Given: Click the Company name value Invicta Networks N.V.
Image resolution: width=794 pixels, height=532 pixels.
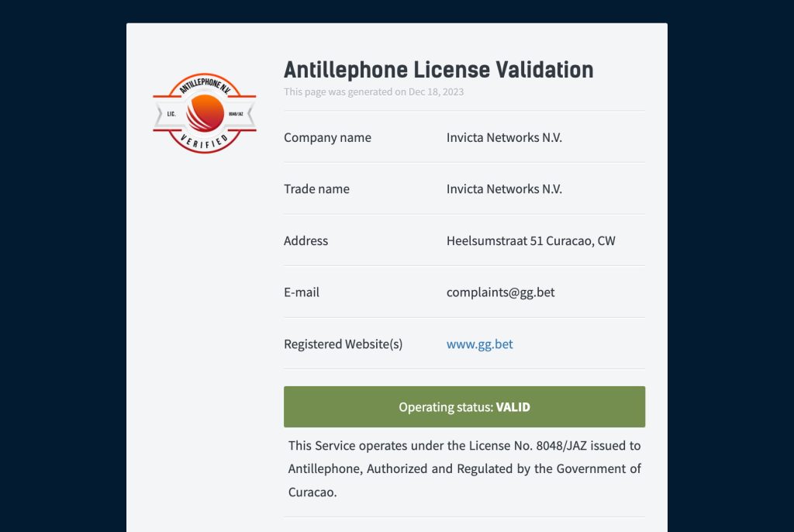Looking at the screenshot, I should (x=504, y=138).
